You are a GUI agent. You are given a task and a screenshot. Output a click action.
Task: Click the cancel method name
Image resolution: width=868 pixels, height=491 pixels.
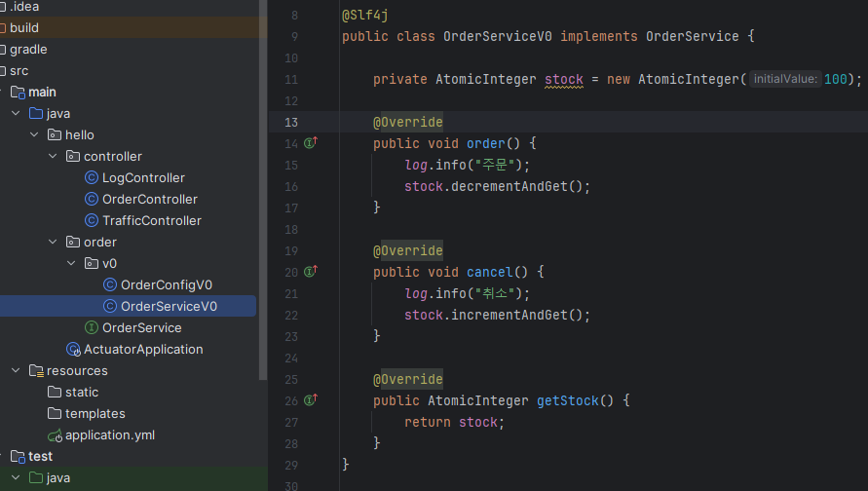[489, 273]
